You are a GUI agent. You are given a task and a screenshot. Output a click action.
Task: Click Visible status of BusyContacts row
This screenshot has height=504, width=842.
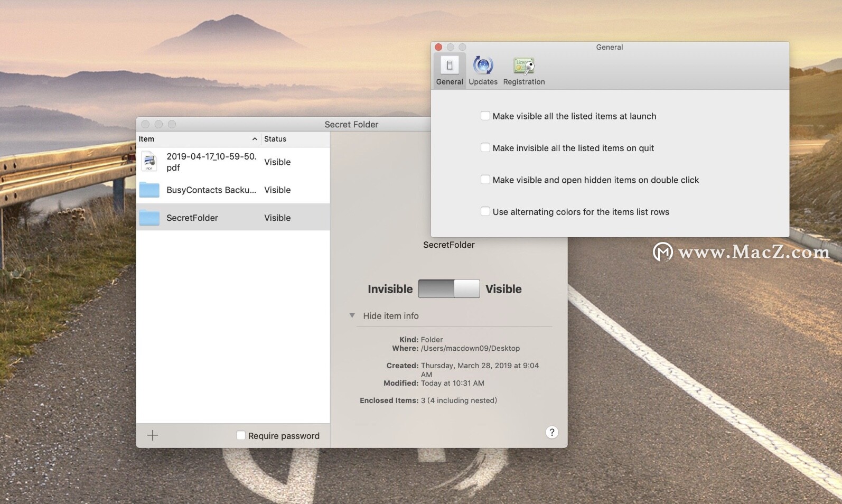click(x=277, y=190)
